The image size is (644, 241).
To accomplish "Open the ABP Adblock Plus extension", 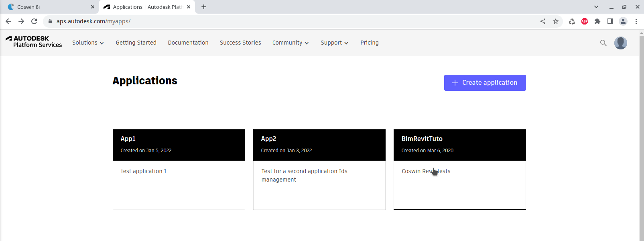I will tap(585, 21).
